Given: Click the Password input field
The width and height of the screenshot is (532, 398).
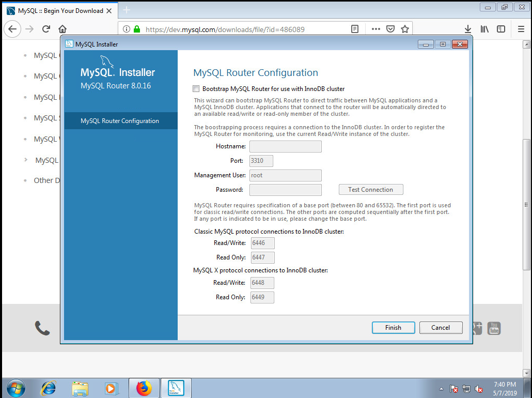Looking at the screenshot, I should [285, 190].
